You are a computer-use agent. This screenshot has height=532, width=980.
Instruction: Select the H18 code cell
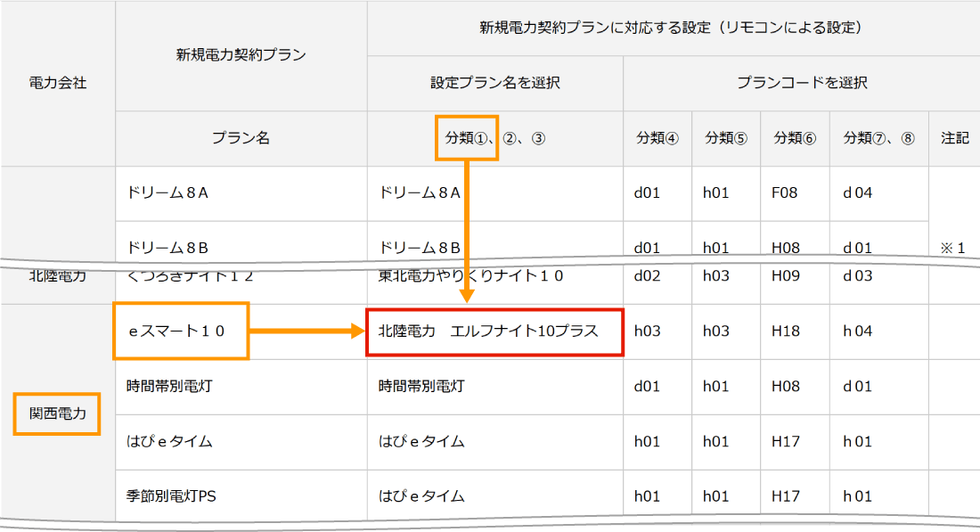[785, 331]
